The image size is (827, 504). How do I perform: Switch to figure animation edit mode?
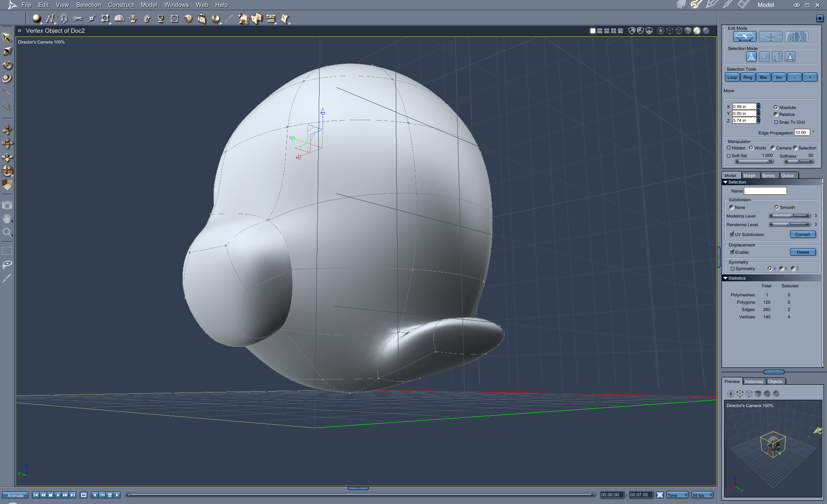(771, 37)
